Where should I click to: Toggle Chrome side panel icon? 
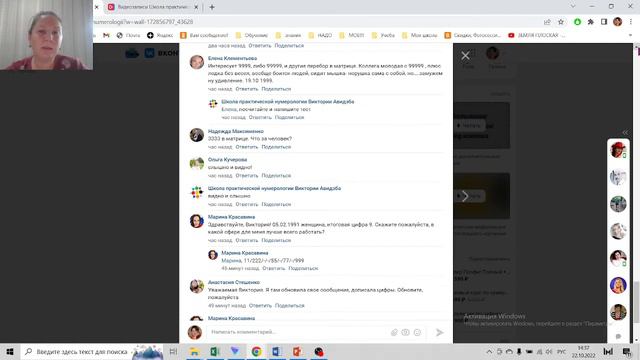[x=604, y=22]
